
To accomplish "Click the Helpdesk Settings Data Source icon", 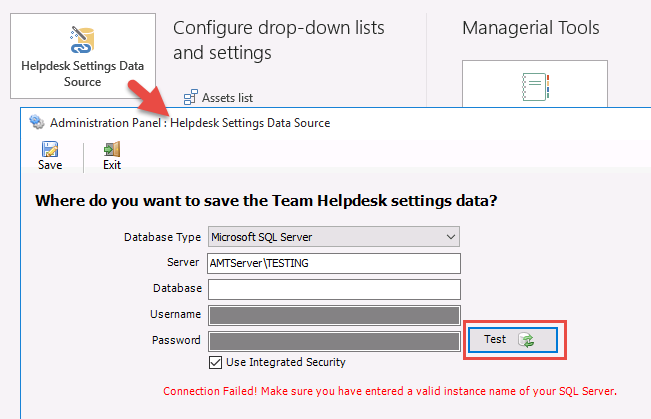I will click(82, 39).
